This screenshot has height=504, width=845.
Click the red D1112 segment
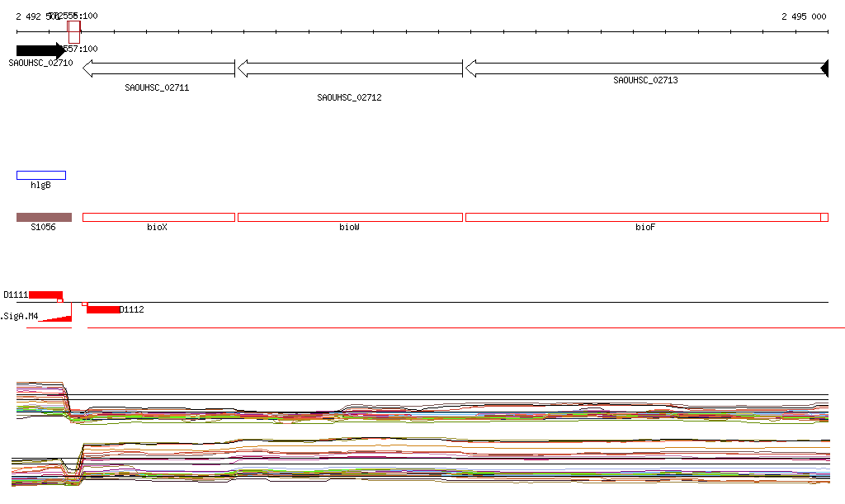103,309
